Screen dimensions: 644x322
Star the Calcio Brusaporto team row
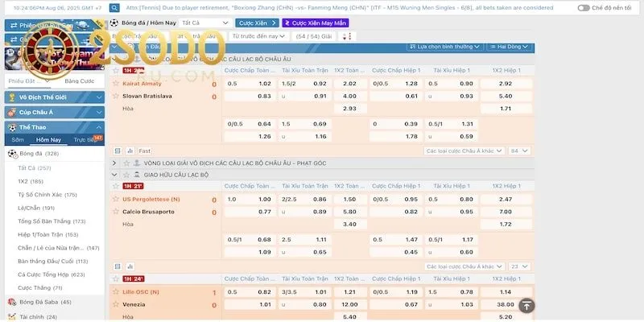click(x=115, y=212)
